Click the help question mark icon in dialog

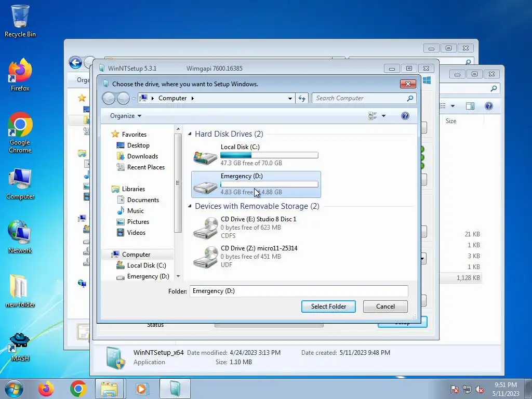[x=405, y=116]
